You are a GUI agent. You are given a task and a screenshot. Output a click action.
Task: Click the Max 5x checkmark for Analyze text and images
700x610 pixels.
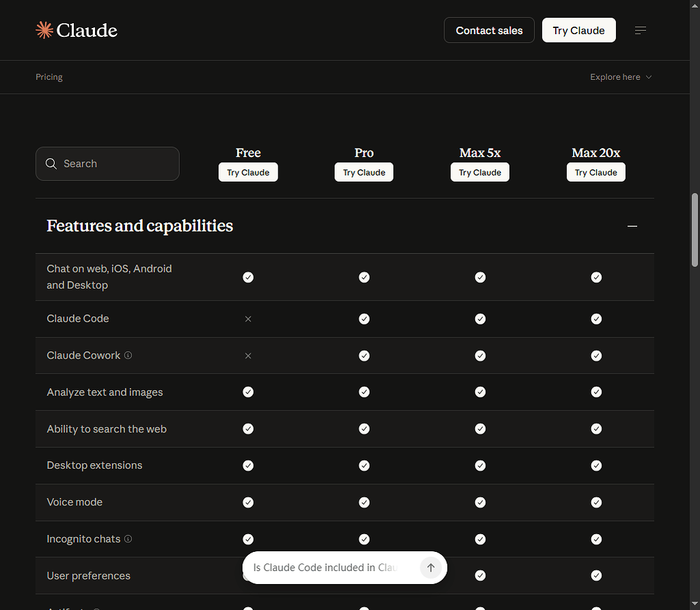click(x=481, y=392)
